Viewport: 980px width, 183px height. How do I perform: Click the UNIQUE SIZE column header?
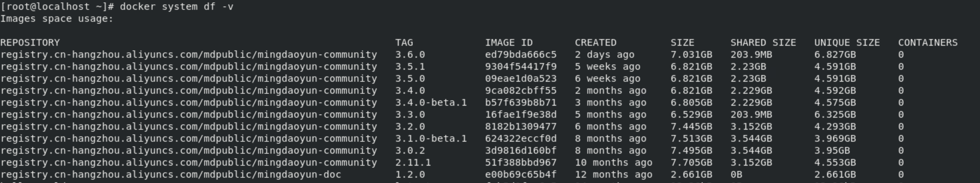pos(847,43)
